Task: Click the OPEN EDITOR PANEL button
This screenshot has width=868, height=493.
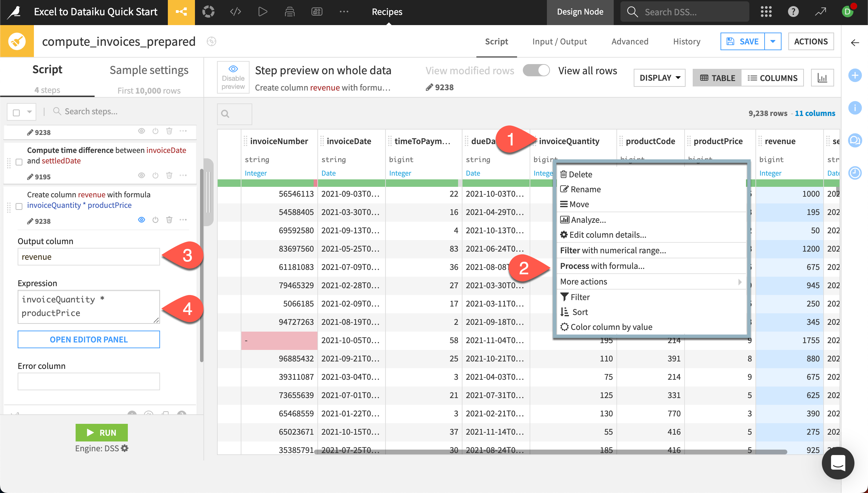Action: tap(88, 339)
